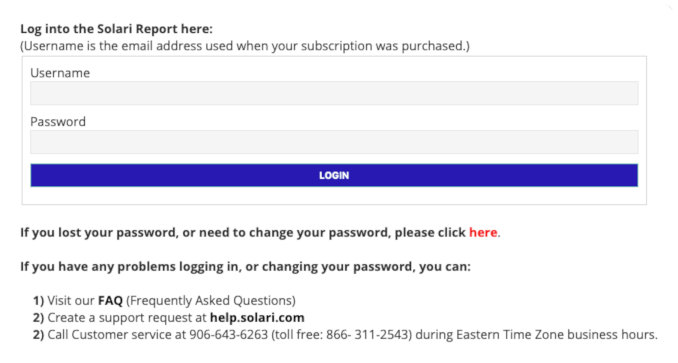Click the '1)' list marker before FAQ
The height and width of the screenshot is (363, 678).
(x=38, y=300)
